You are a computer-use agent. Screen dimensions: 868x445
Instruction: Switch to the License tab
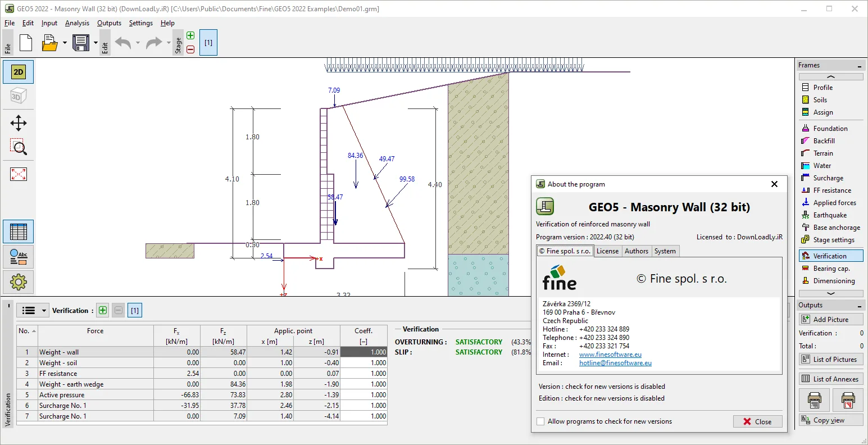(x=607, y=251)
